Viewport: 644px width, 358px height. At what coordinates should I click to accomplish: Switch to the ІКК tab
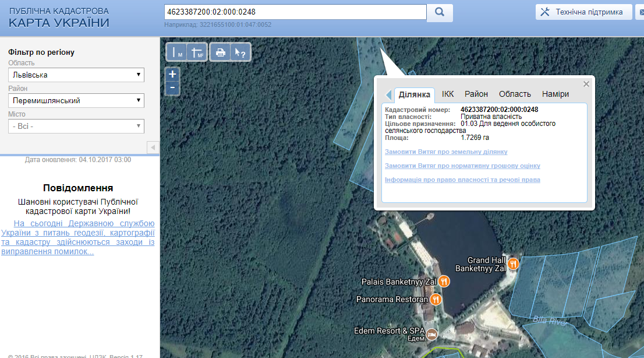[x=448, y=94]
